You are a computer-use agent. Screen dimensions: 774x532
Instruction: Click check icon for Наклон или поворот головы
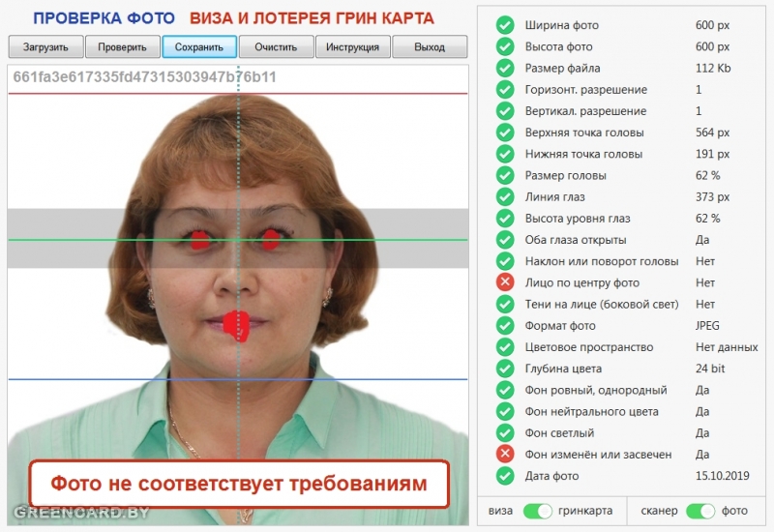tap(505, 261)
